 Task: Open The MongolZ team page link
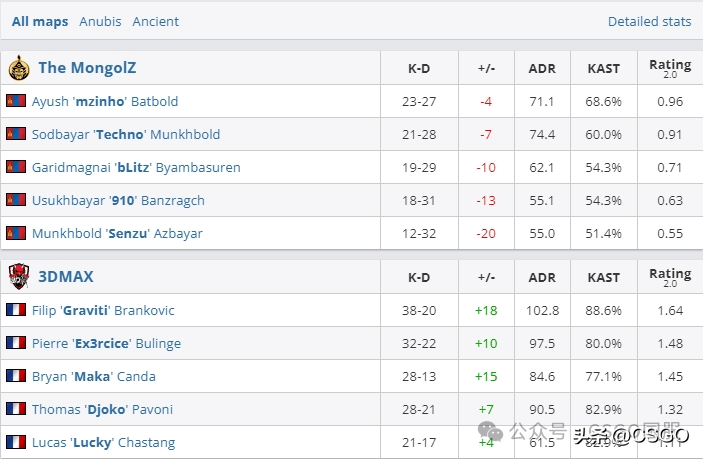point(87,68)
